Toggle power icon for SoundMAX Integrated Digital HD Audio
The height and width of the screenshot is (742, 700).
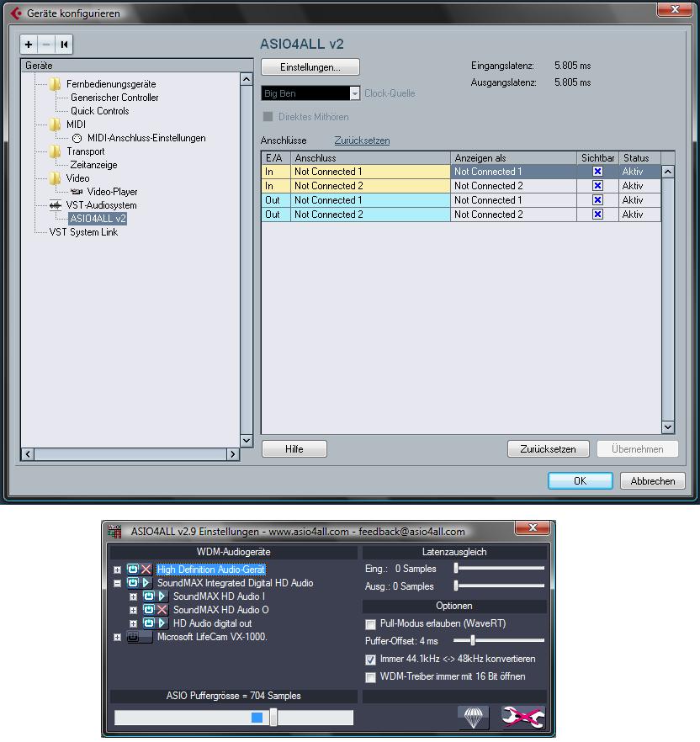(133, 583)
